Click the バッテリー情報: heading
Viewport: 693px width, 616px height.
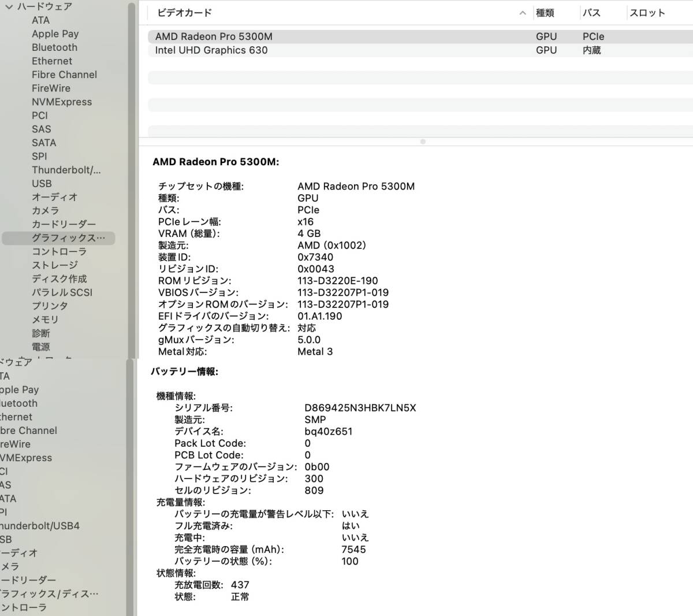point(185,372)
